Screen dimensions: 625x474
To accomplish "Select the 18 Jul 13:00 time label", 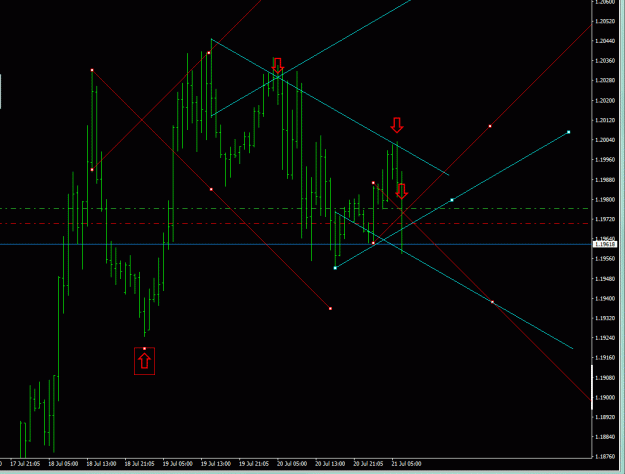I will tap(101, 464).
